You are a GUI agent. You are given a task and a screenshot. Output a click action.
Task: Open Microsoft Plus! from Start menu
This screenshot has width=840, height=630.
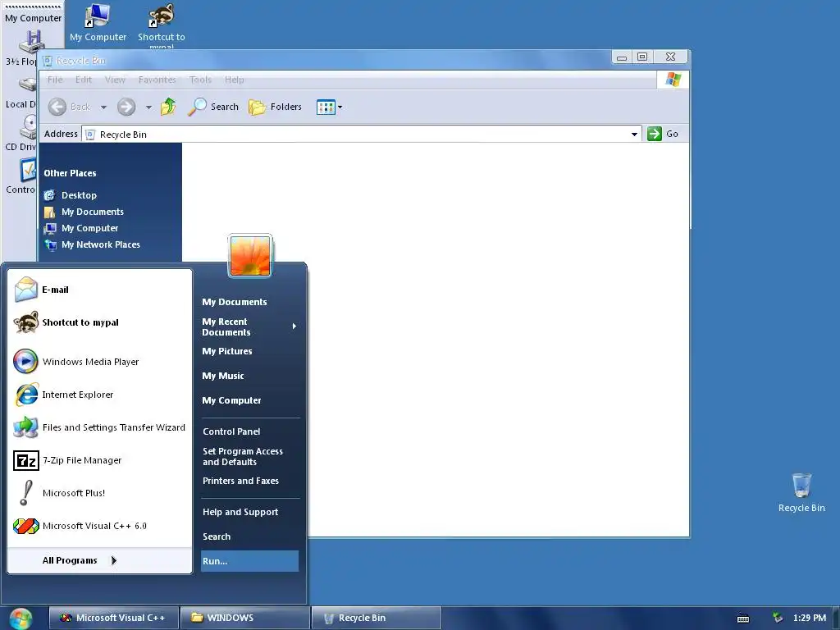[99, 493]
